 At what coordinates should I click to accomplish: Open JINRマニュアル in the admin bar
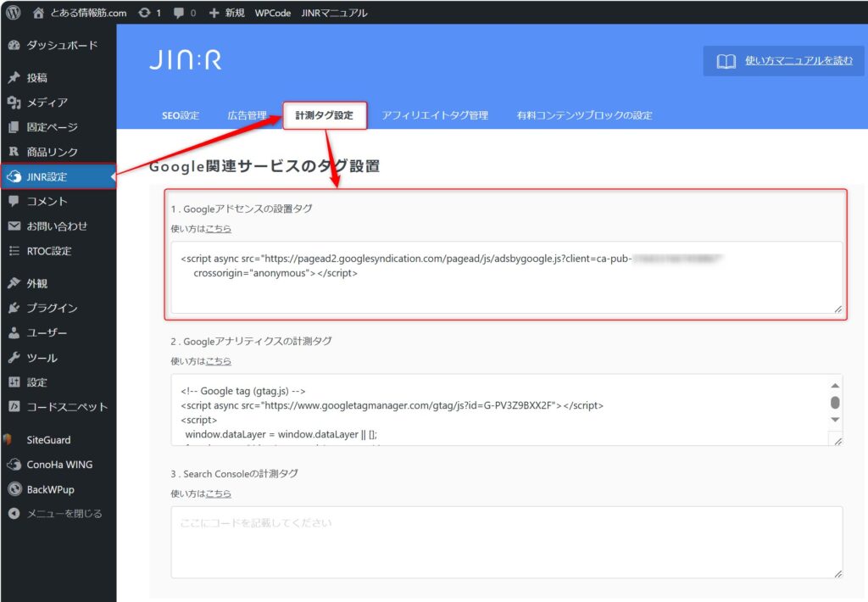click(334, 13)
